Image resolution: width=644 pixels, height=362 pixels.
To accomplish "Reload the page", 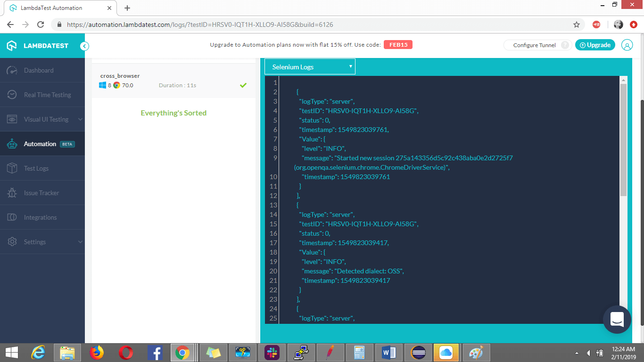I will [41, 25].
